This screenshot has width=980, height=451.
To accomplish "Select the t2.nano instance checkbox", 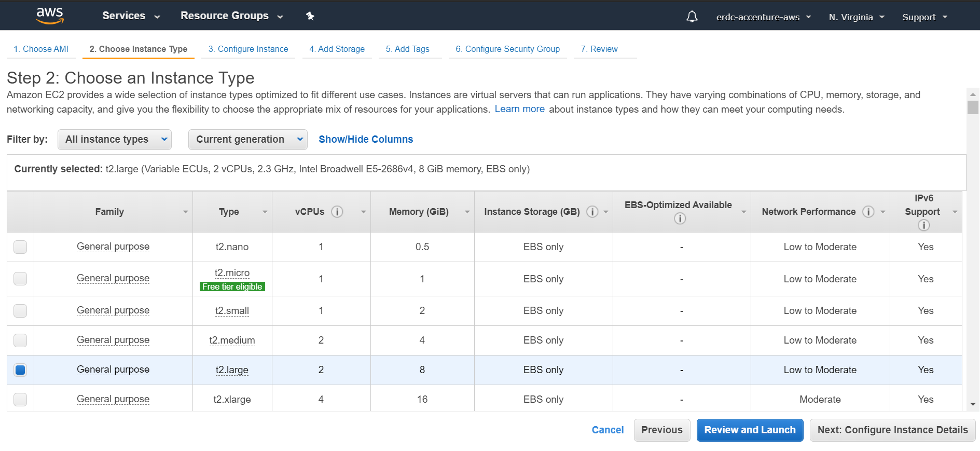I will pyautogui.click(x=20, y=247).
